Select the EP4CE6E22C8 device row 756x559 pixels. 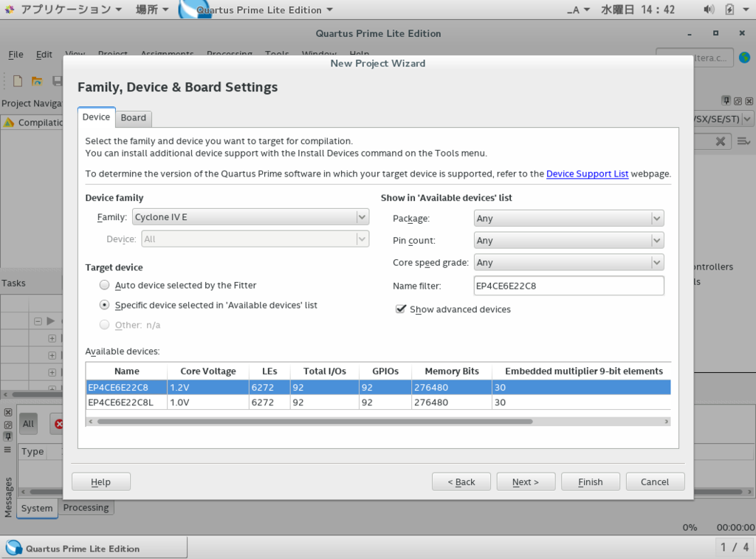click(x=379, y=387)
